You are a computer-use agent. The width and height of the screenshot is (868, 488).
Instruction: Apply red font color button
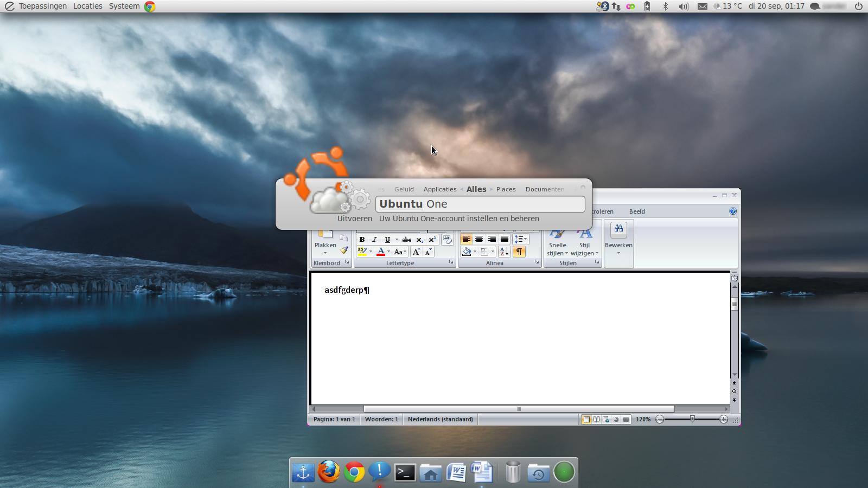(381, 252)
